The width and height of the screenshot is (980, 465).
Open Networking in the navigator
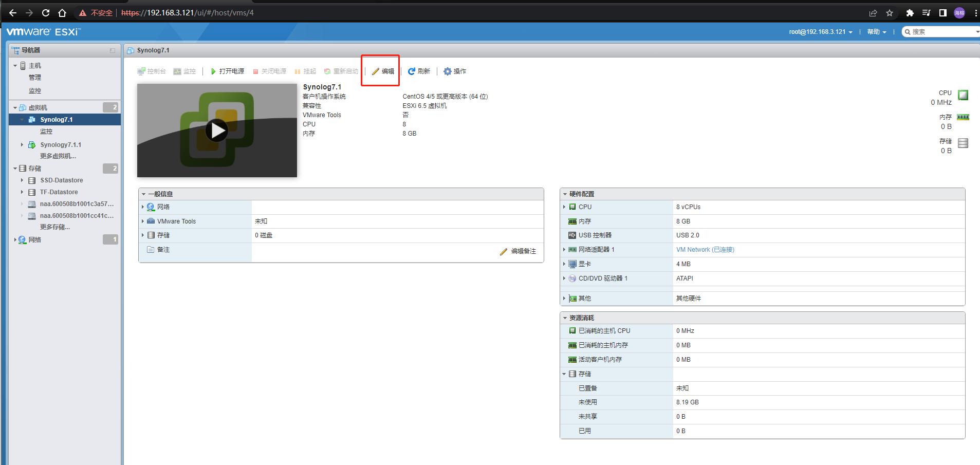[x=35, y=240]
